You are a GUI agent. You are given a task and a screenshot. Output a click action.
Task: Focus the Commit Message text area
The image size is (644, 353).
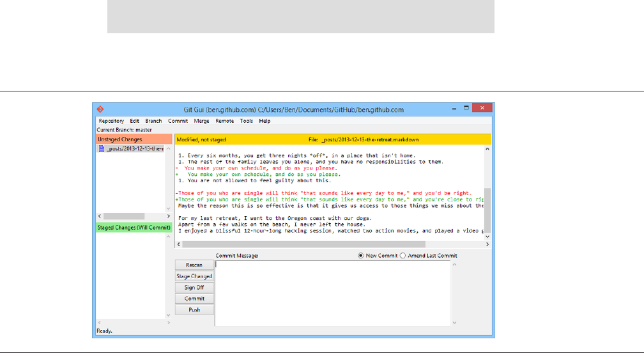tap(333, 294)
